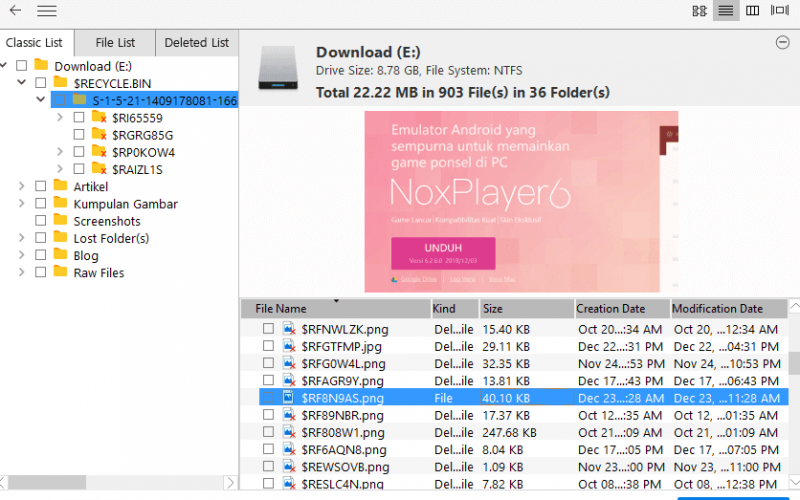Expand the $RAIZL1S folder node

tap(60, 169)
